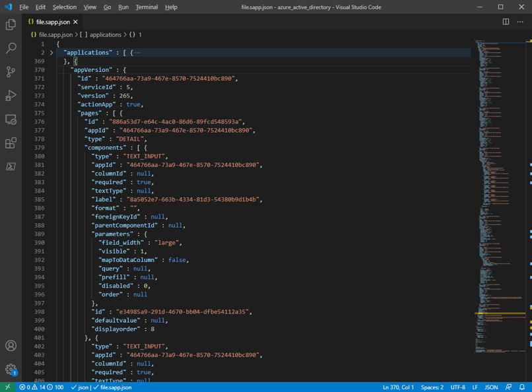Open the Remote Explorer icon

11,119
